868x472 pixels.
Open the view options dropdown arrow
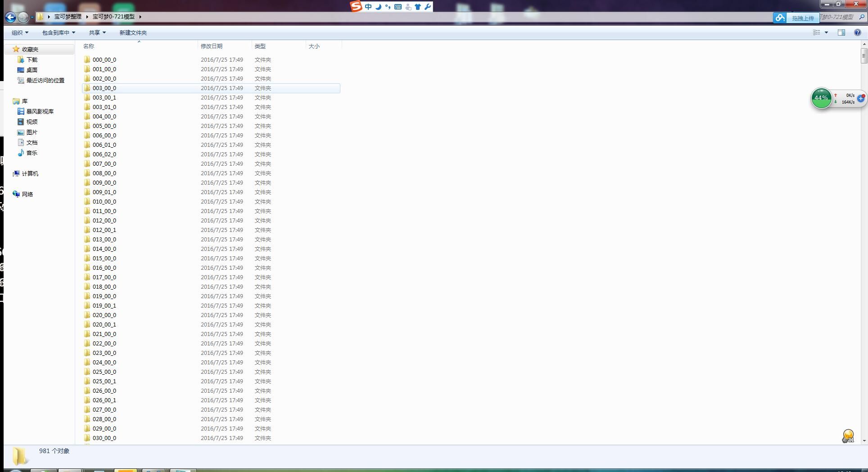pos(826,32)
